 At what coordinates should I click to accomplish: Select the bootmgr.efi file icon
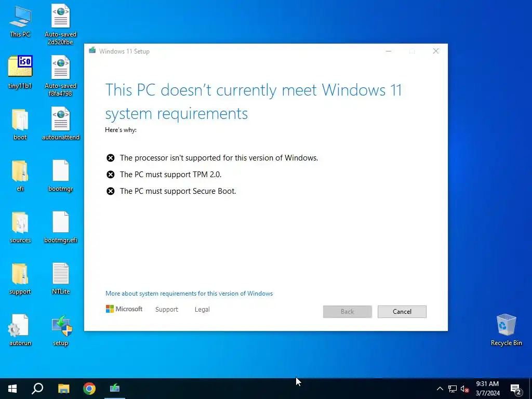61,228
